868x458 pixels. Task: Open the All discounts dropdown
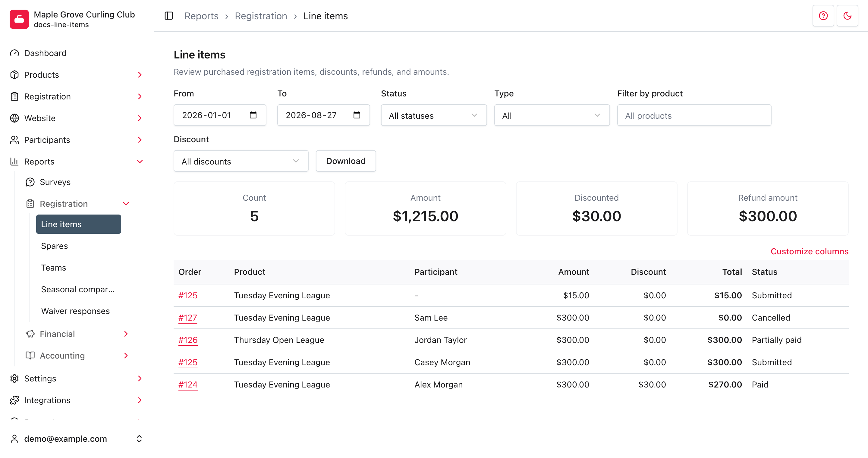coord(241,161)
